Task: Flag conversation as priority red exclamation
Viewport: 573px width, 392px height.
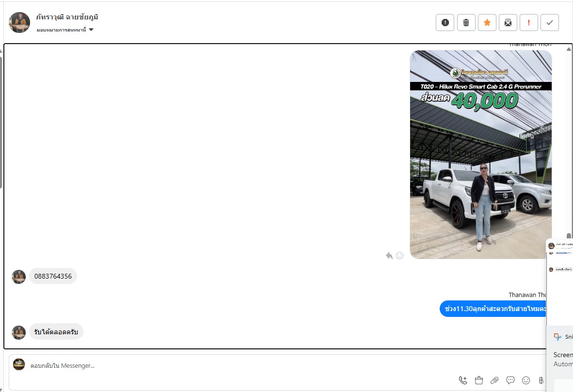Action: [x=529, y=23]
